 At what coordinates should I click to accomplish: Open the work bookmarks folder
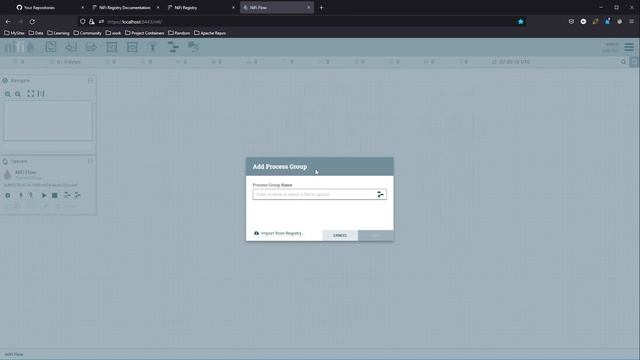[x=113, y=33]
